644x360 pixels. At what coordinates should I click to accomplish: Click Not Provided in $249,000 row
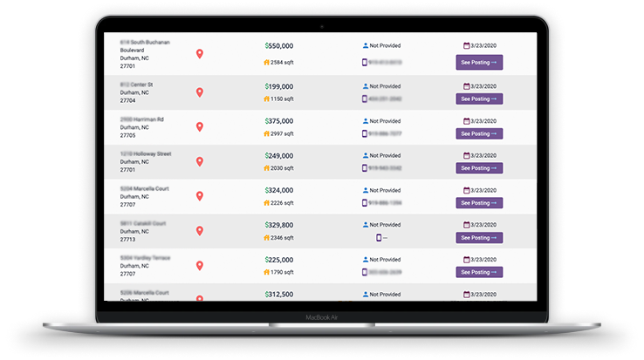pos(385,155)
